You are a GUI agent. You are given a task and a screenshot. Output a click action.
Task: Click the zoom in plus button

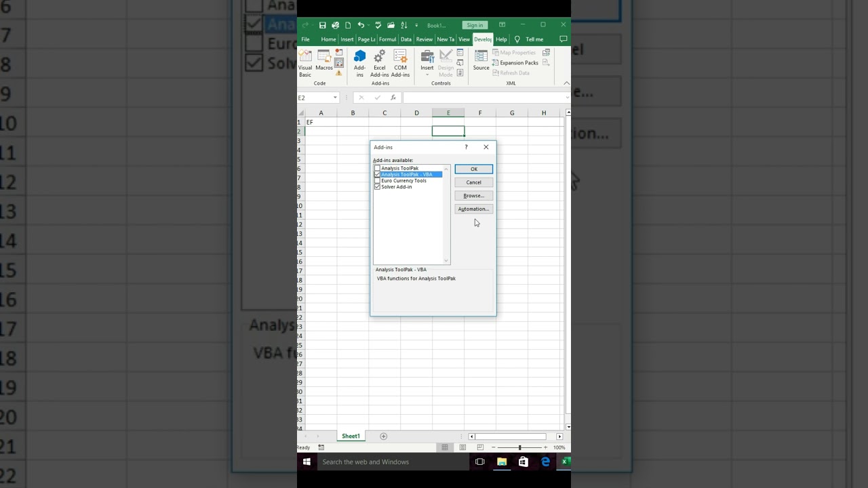545,447
